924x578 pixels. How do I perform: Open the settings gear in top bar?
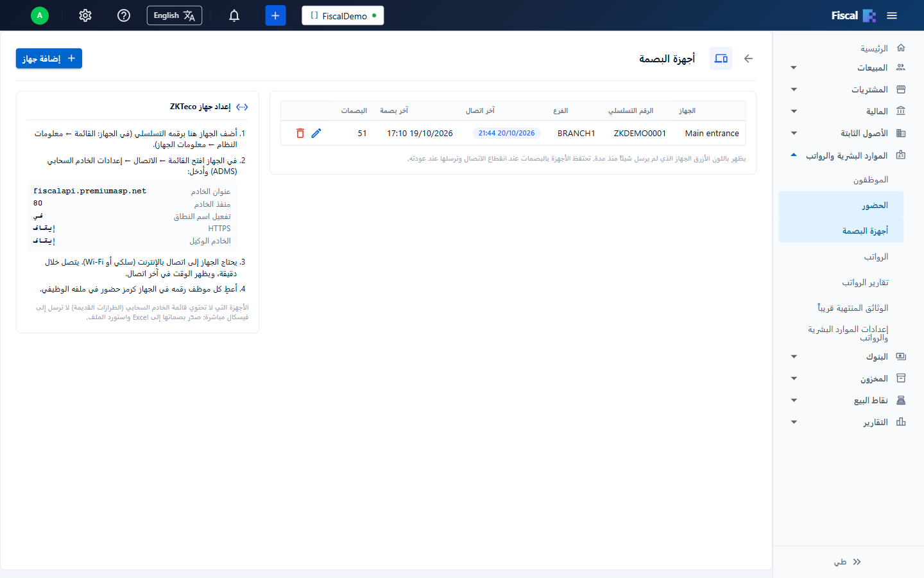tap(85, 15)
